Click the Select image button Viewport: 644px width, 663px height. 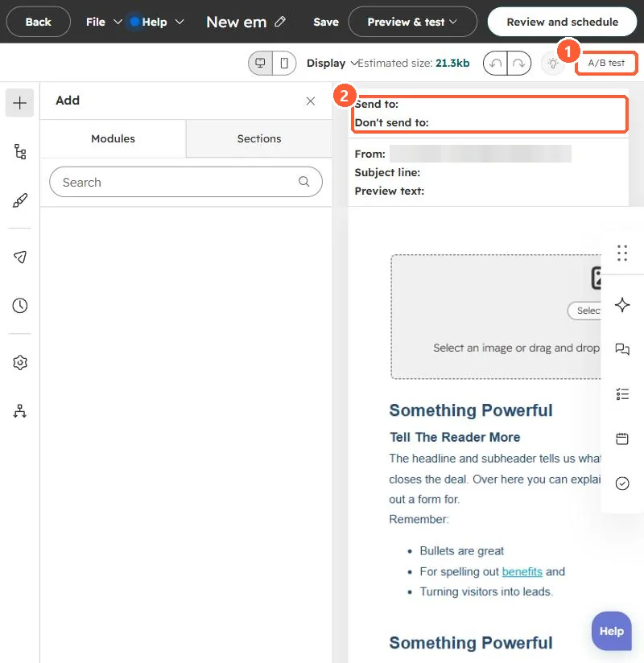pyautogui.click(x=584, y=311)
